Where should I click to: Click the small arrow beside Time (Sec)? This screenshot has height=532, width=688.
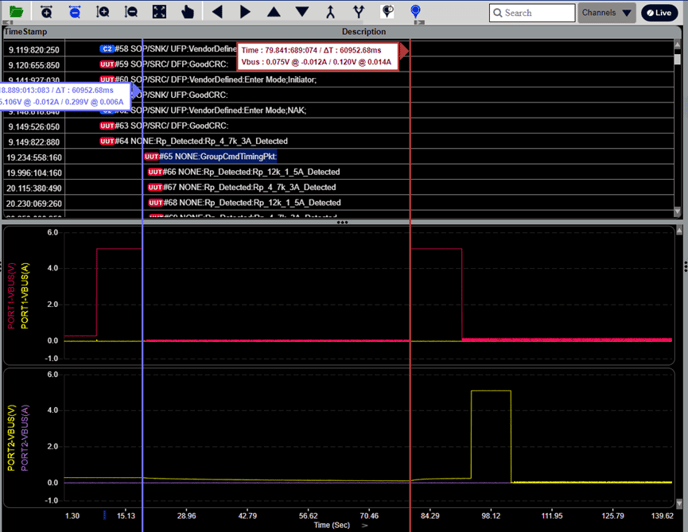pos(365,525)
